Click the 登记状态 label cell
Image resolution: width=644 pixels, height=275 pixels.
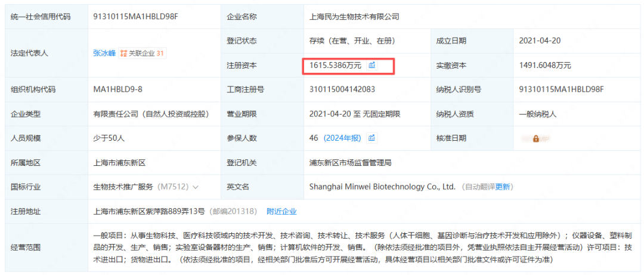262,41
